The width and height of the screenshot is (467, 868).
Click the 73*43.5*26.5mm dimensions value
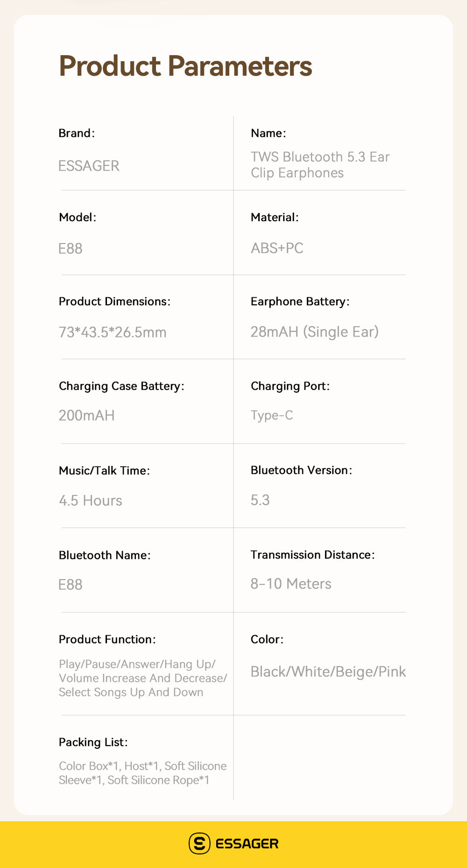pos(113,332)
